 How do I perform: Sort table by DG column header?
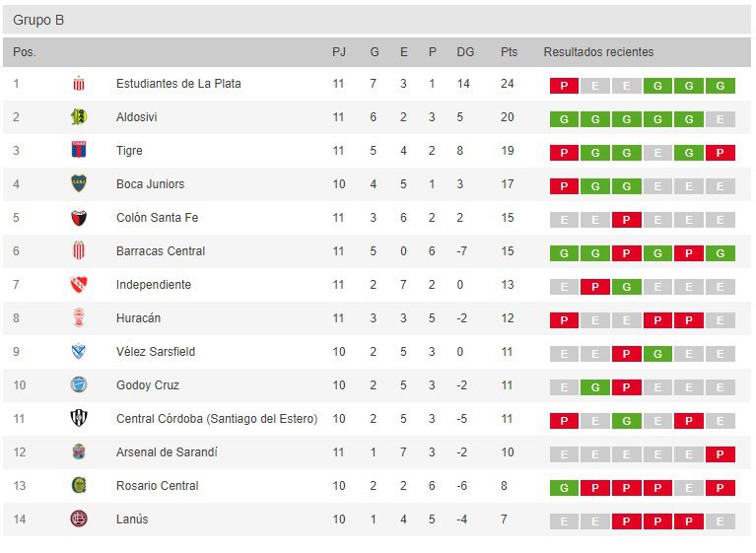click(x=465, y=52)
